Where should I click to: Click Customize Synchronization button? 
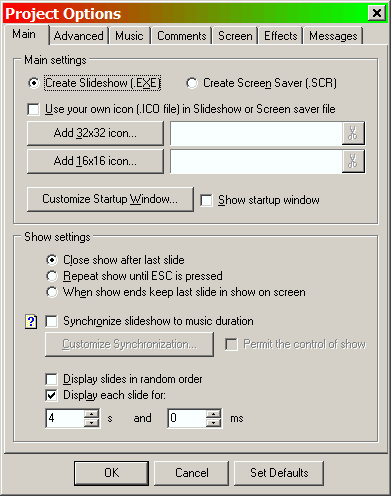129,344
